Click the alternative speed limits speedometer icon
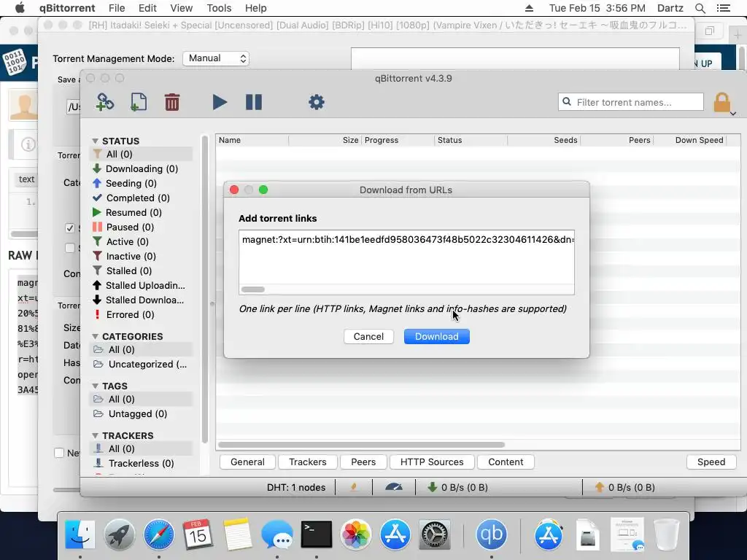This screenshot has width=747, height=560. tap(393, 487)
